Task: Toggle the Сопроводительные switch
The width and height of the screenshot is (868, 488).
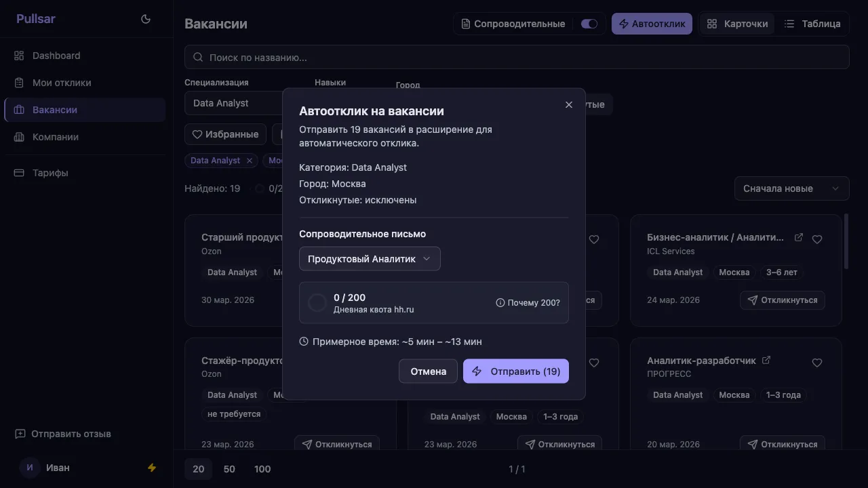Action: click(x=589, y=23)
